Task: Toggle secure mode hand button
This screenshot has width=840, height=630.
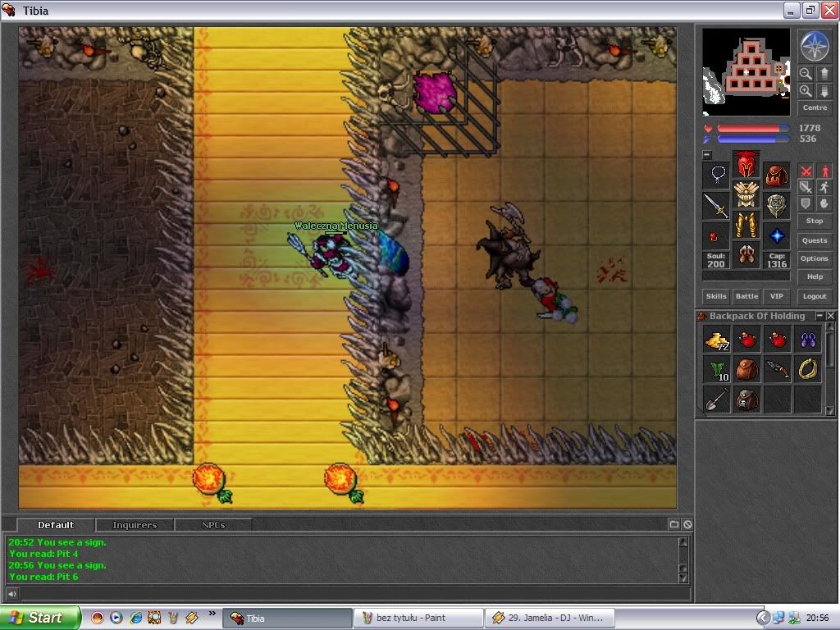Action: (x=824, y=203)
